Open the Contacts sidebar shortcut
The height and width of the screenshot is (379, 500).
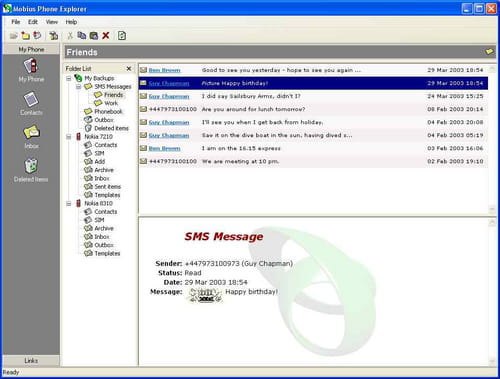click(31, 104)
